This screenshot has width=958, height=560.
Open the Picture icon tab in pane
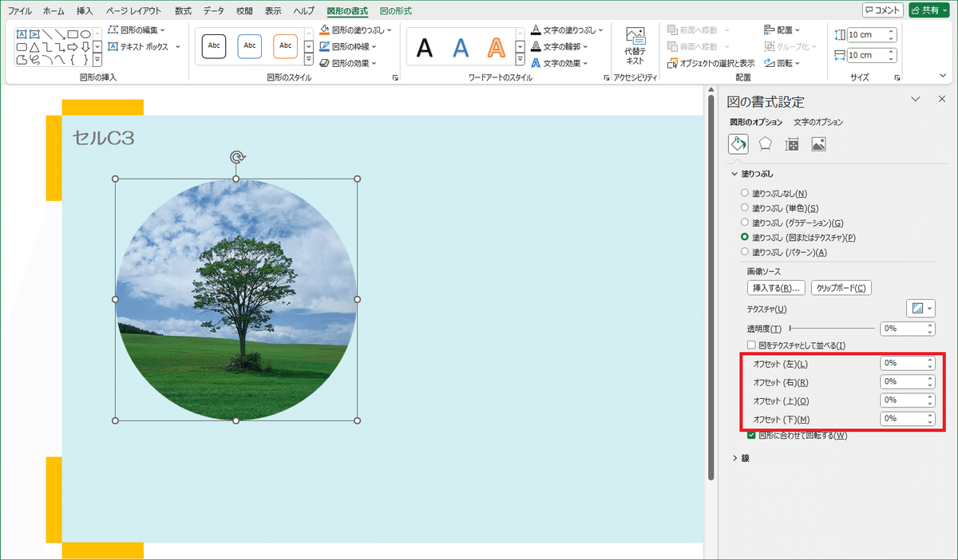pos(818,144)
